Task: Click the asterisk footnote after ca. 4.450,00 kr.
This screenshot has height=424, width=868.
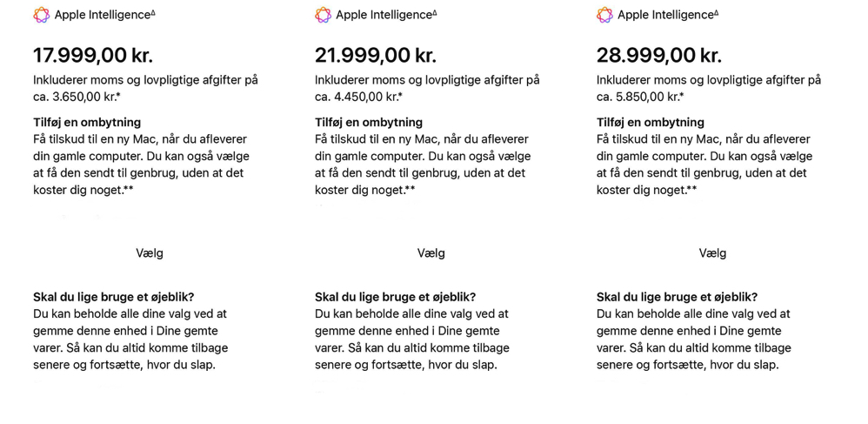Action: [x=400, y=96]
